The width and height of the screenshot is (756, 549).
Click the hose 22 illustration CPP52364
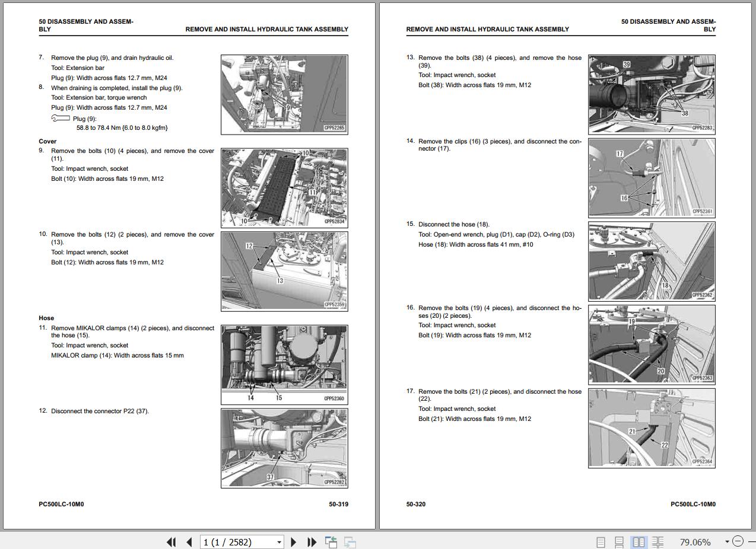(x=652, y=427)
